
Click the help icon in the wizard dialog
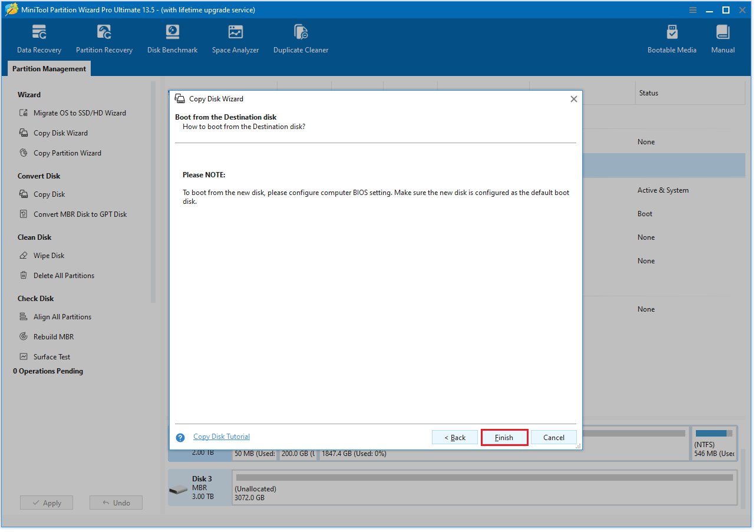(x=180, y=437)
